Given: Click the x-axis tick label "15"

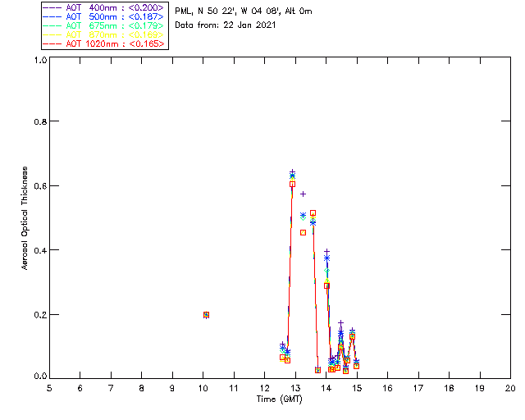Looking at the screenshot, I should 357,388.
